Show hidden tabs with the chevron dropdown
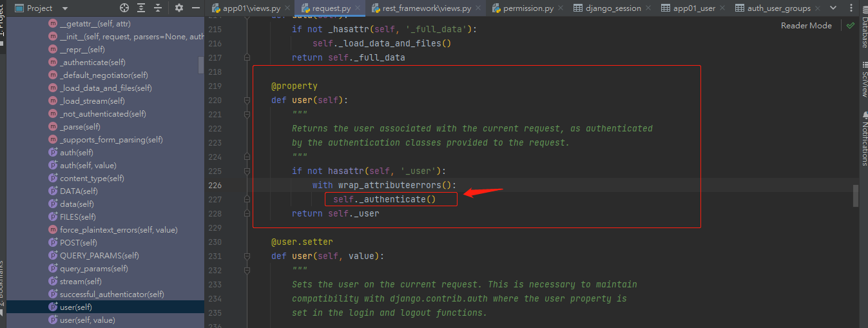 (834, 8)
